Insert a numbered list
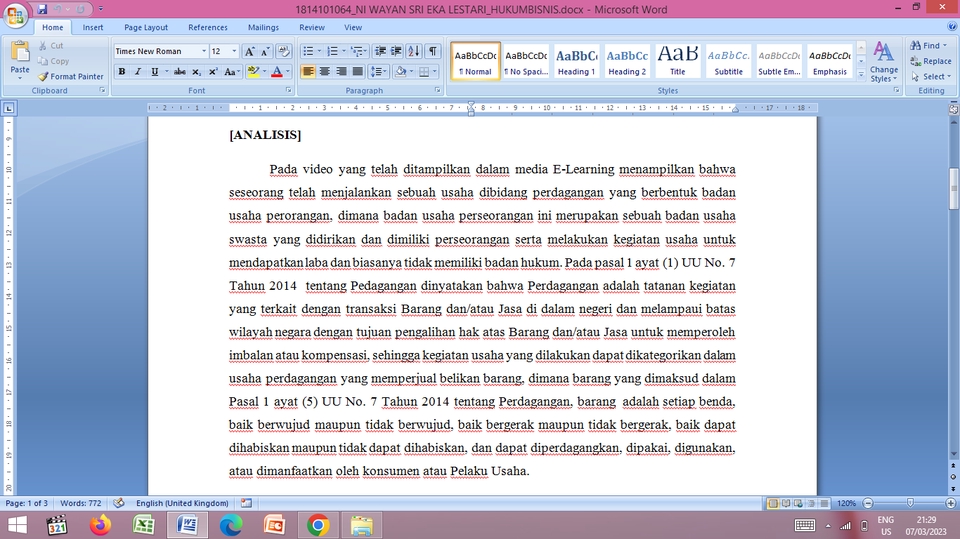Image resolution: width=960 pixels, height=539 pixels. click(332, 51)
